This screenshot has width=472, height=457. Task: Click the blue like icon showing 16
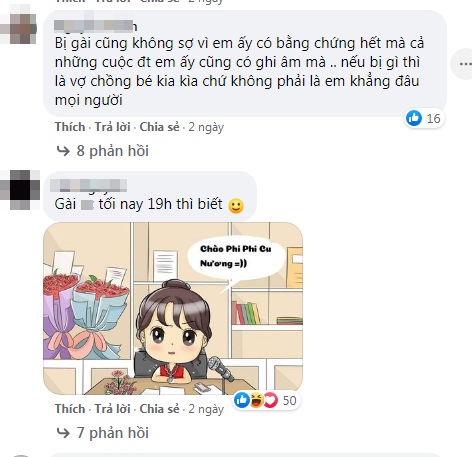tap(414, 118)
